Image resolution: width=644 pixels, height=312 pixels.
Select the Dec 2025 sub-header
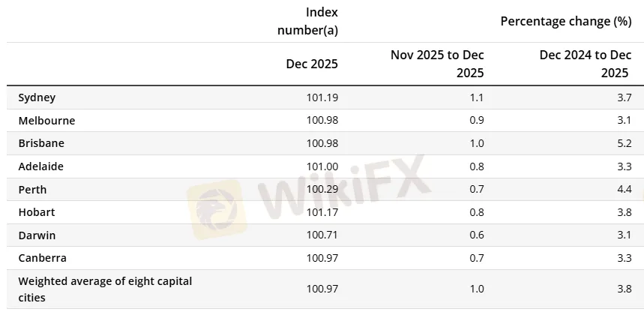[x=312, y=64]
